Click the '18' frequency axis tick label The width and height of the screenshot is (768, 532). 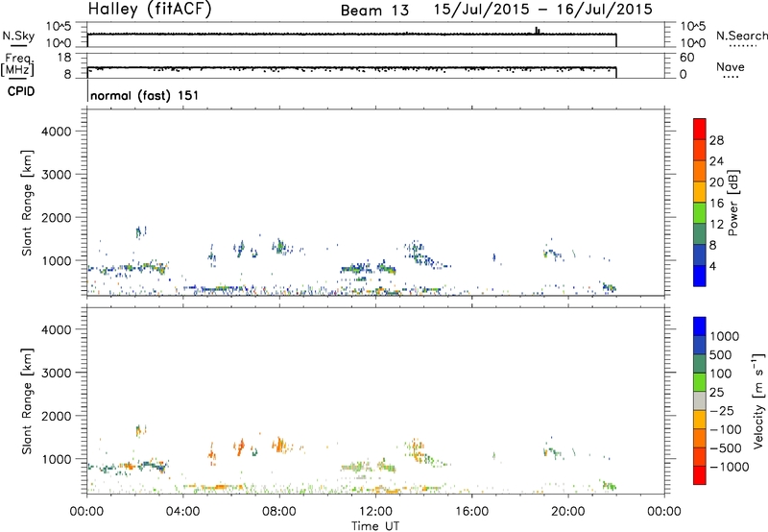64,58
